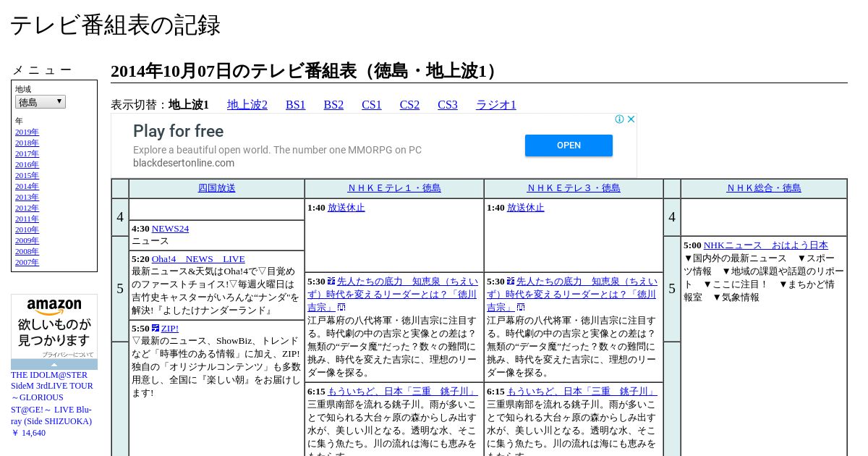This screenshot has height=456, width=868.
Task: Open the Play for free ad headline
Action: 178,131
